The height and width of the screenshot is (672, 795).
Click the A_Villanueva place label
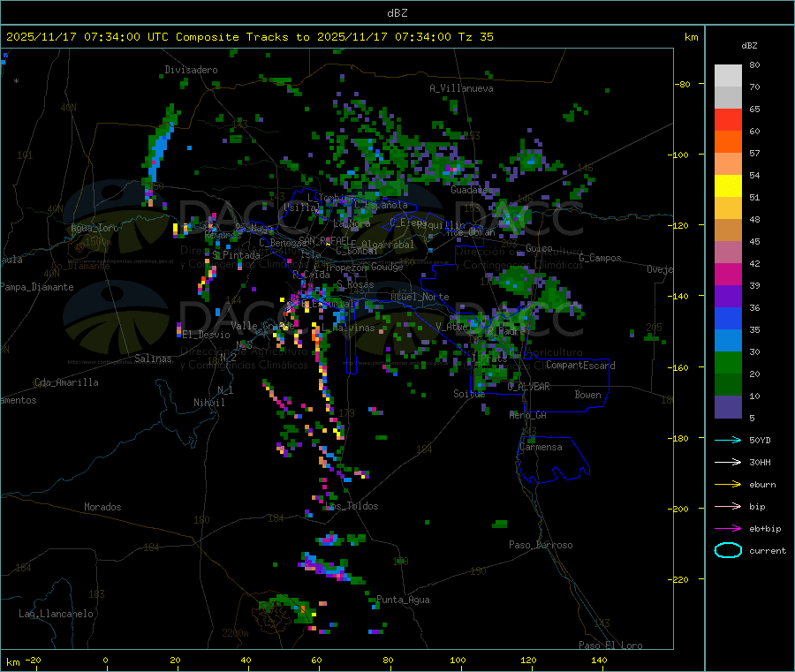[x=461, y=88]
